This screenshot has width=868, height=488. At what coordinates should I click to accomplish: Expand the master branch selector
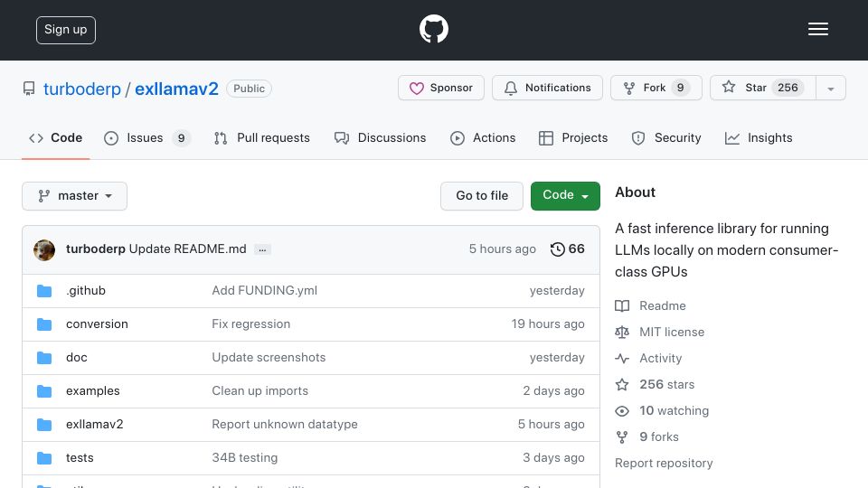point(75,196)
